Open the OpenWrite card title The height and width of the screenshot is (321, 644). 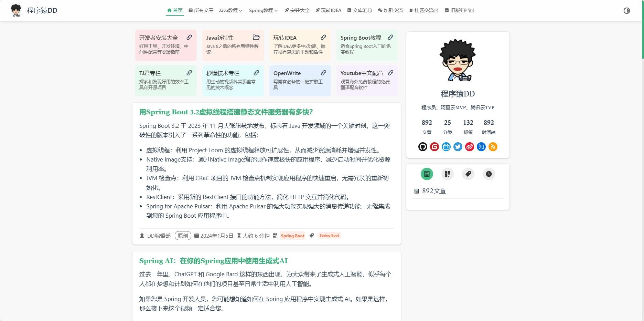[287, 73]
